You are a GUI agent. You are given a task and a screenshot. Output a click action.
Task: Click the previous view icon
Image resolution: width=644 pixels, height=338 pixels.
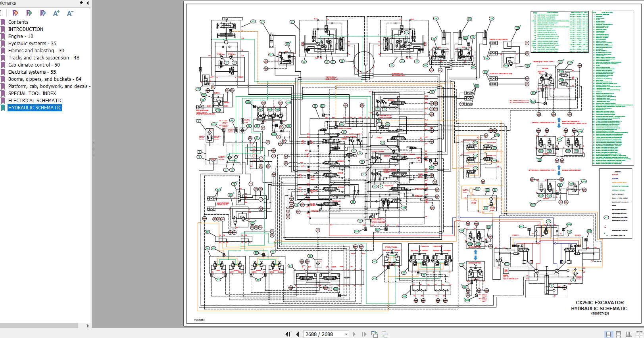374,334
